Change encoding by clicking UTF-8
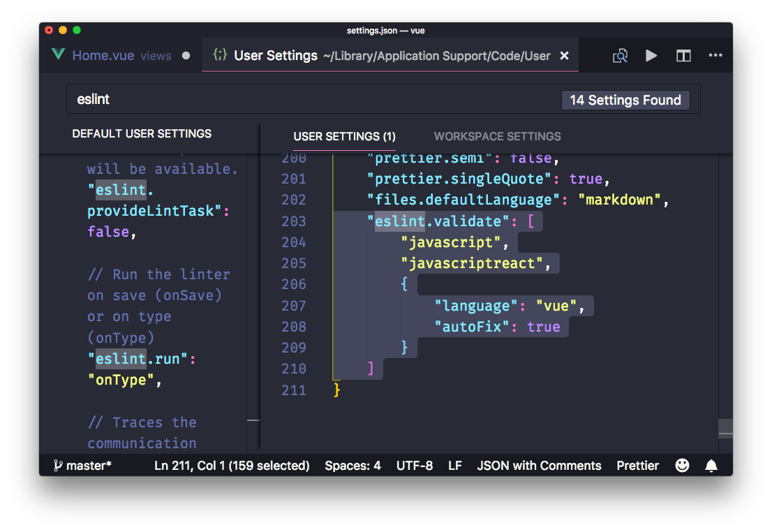The height and width of the screenshot is (532, 772). [x=415, y=465]
